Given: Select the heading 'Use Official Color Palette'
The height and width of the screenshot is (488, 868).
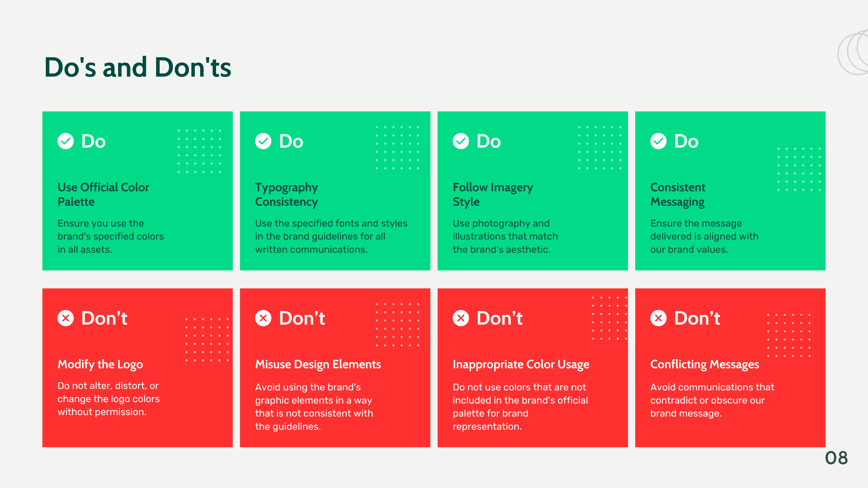Looking at the screenshot, I should (x=103, y=194).
